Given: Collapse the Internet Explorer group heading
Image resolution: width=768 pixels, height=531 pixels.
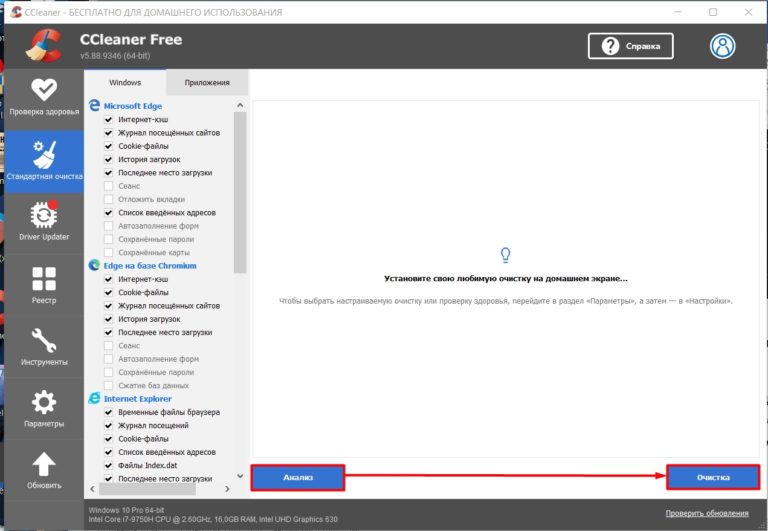Looking at the screenshot, I should tap(138, 399).
